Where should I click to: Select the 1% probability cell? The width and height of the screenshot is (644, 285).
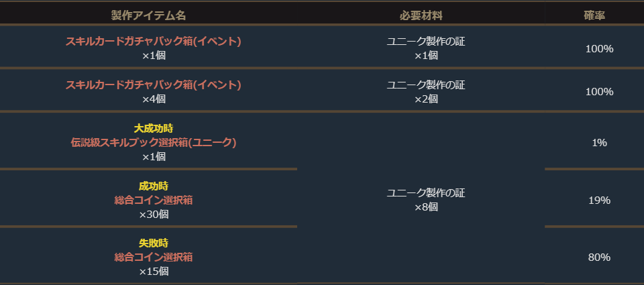(599, 142)
